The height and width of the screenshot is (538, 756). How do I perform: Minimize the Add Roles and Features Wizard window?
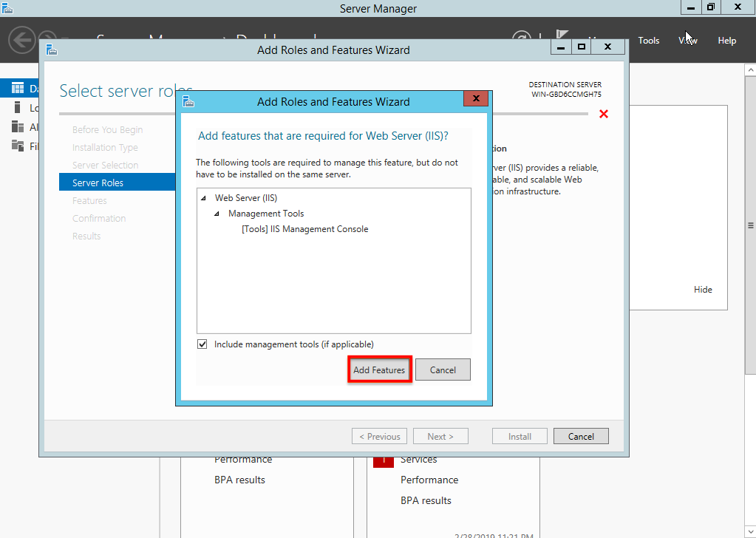click(x=561, y=47)
